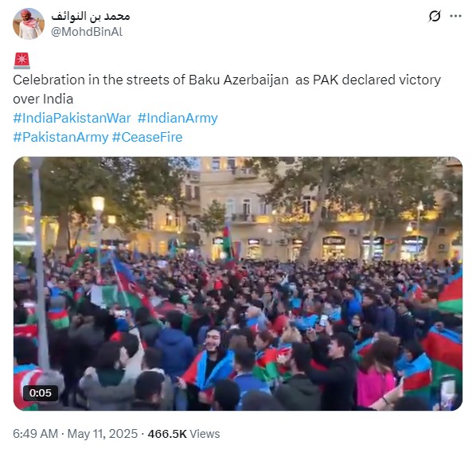The width and height of the screenshot is (476, 449).
Task: Click the tweet text mentioning Baku Azerbaijan
Action: click(227, 80)
